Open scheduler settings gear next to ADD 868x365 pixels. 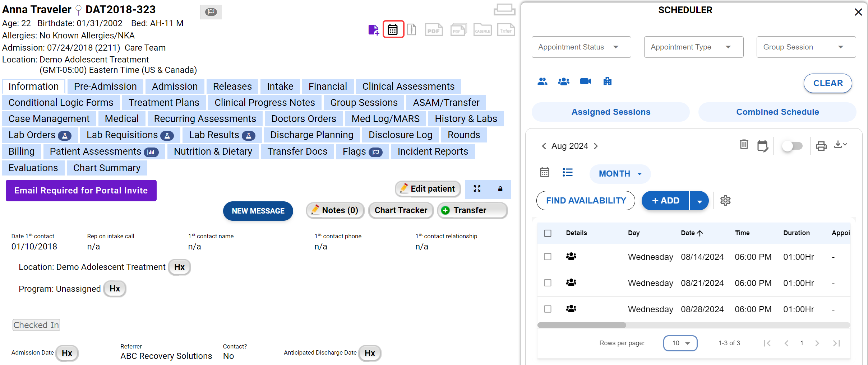tap(725, 201)
